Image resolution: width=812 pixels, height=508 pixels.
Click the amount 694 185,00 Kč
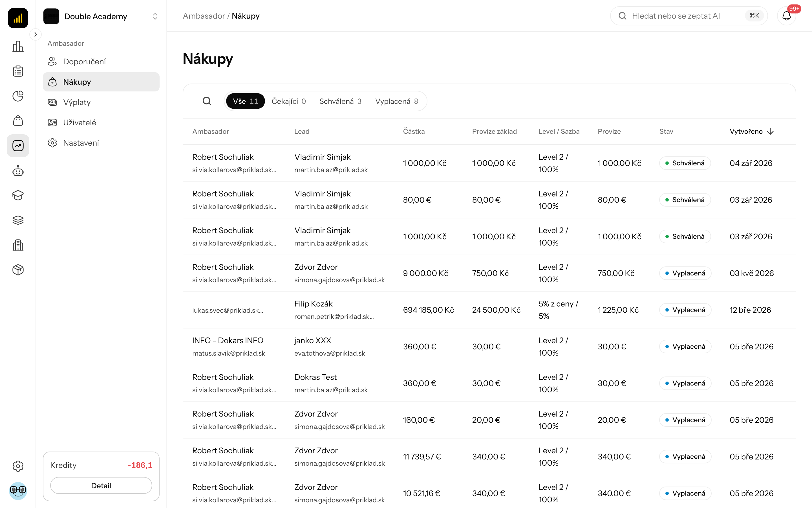428,310
